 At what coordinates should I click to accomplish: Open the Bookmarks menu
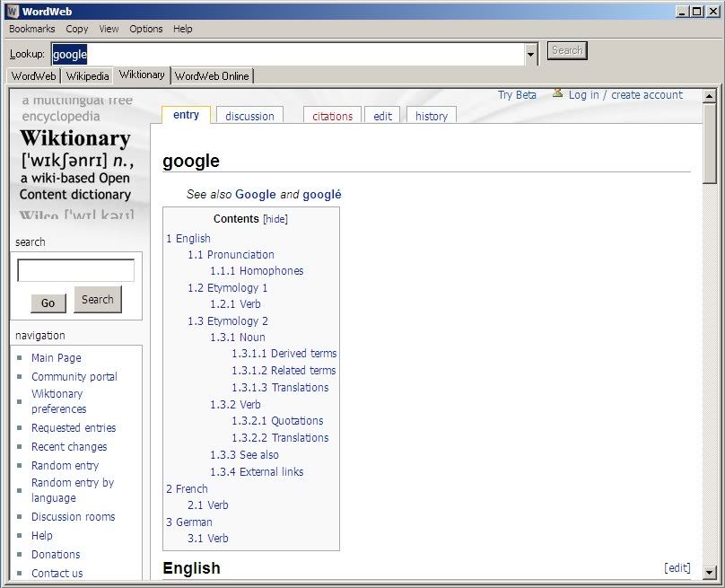[32, 29]
